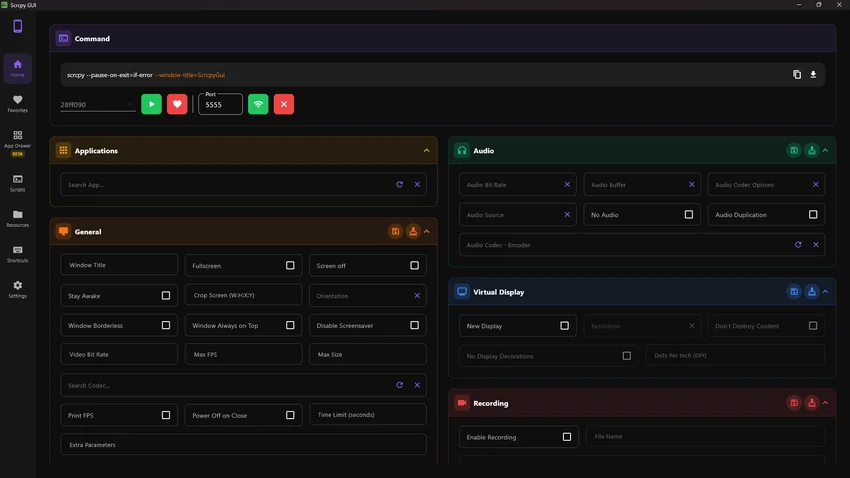Save Audio panel preset (green save icon)

pyautogui.click(x=794, y=151)
